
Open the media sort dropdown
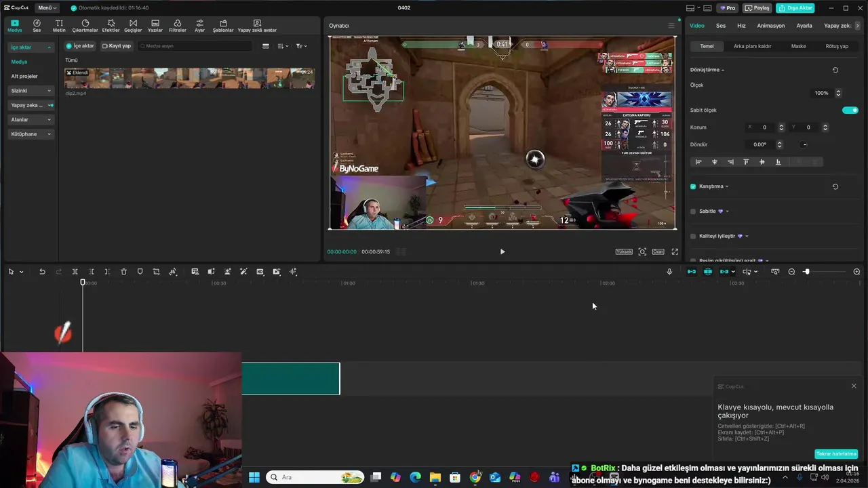283,46
